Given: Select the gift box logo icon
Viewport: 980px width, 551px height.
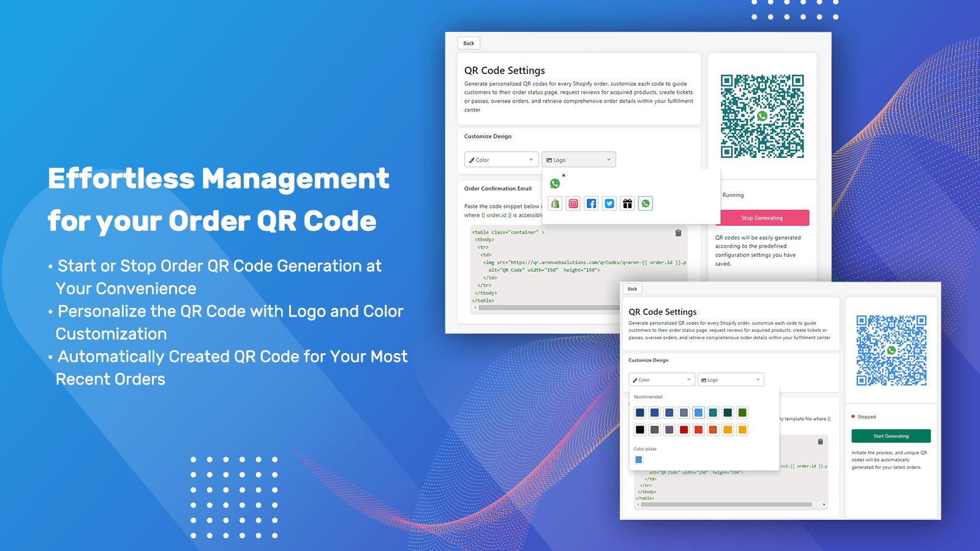Looking at the screenshot, I should (628, 203).
